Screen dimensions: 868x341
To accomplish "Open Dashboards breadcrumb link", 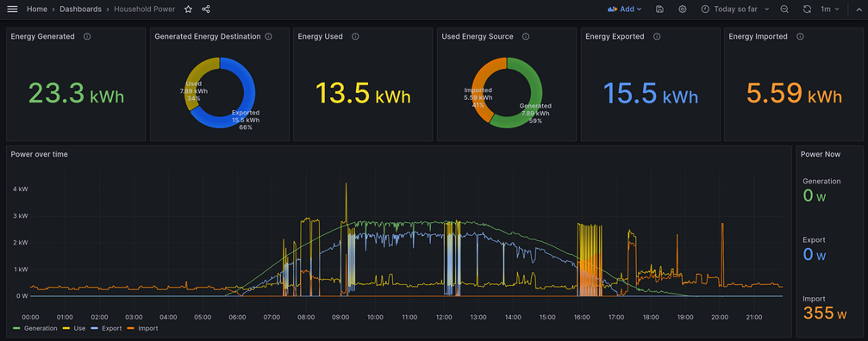I will click(x=80, y=9).
